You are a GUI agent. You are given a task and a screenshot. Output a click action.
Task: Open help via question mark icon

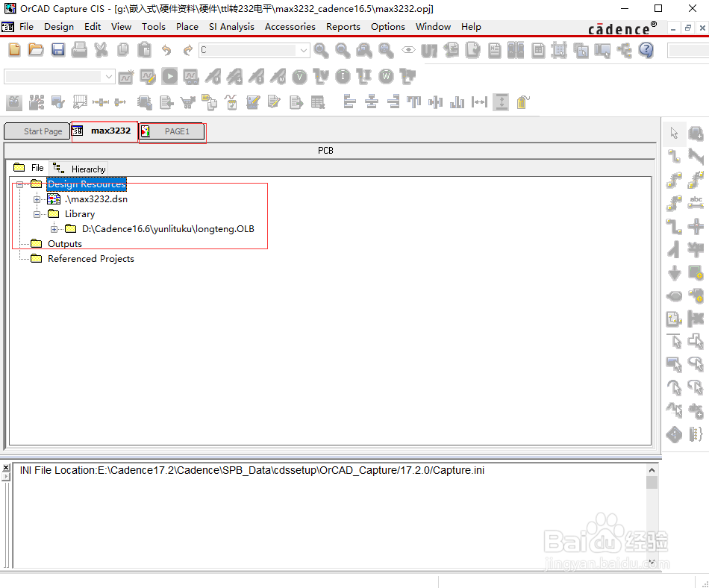(x=646, y=50)
